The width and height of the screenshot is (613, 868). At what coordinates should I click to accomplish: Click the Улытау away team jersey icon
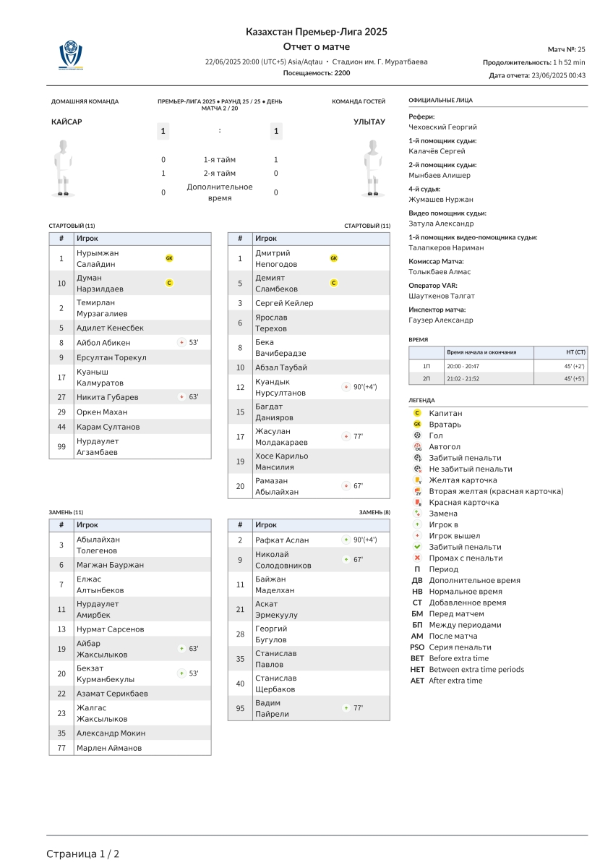pos(372,168)
